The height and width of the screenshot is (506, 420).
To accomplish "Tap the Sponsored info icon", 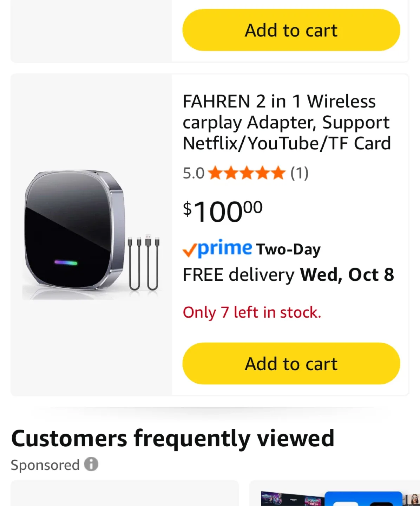I will (91, 464).
